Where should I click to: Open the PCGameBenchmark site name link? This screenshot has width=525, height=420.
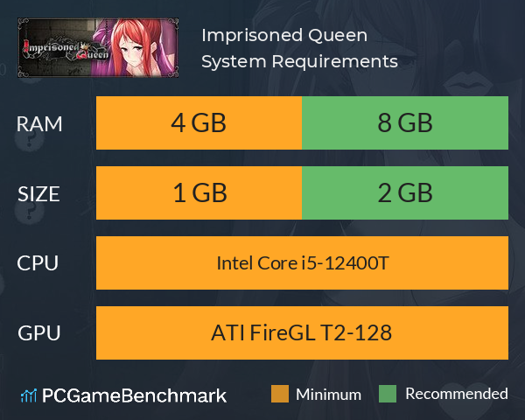point(134,395)
